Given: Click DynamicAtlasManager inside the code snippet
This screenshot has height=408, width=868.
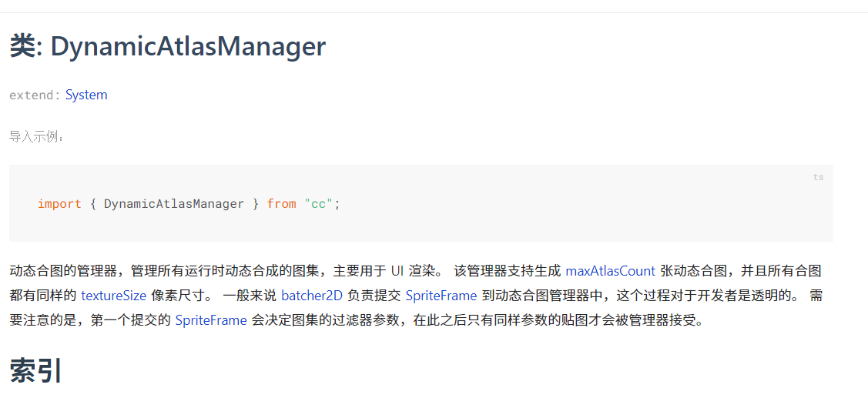Looking at the screenshot, I should point(173,204).
